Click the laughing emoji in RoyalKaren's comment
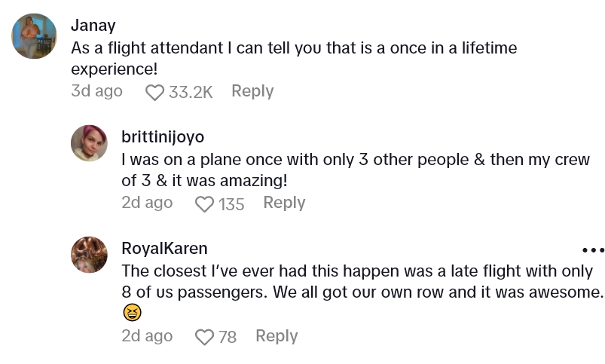The image size is (605, 364). point(132,313)
